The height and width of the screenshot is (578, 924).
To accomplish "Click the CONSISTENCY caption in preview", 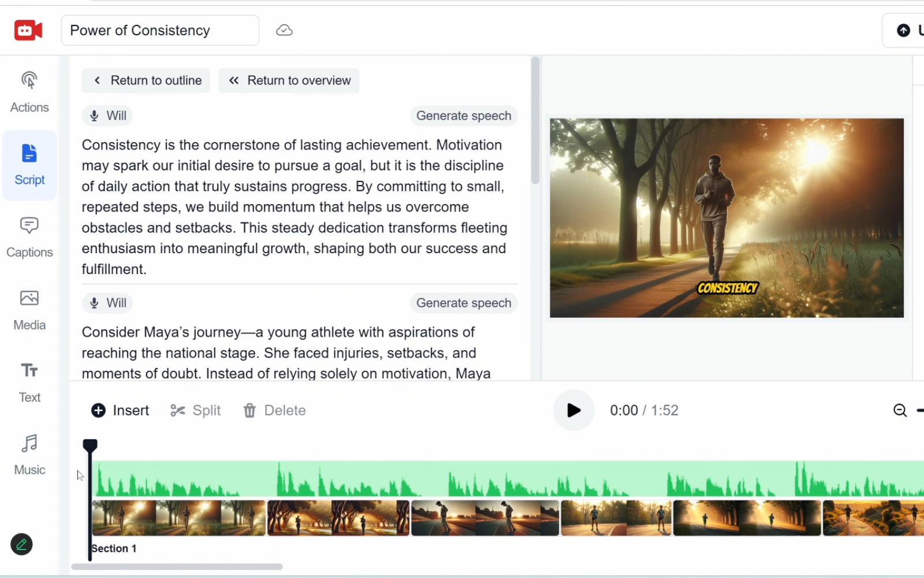I will tap(728, 288).
